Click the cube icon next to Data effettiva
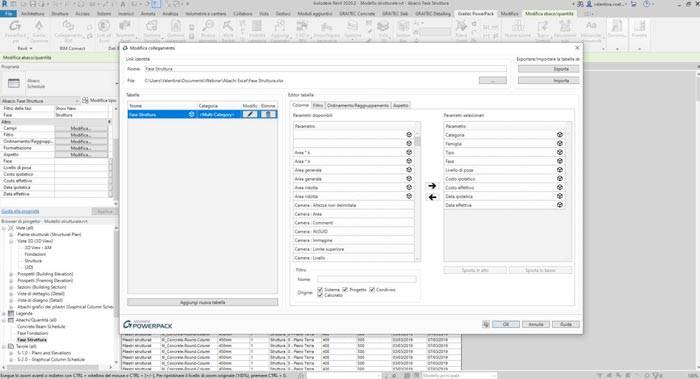The width and height of the screenshot is (700, 379). [559, 205]
